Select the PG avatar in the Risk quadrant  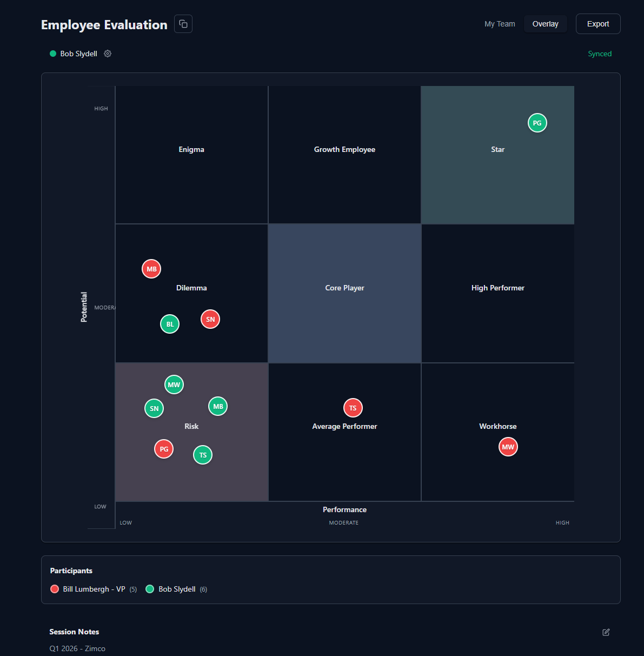pos(163,449)
